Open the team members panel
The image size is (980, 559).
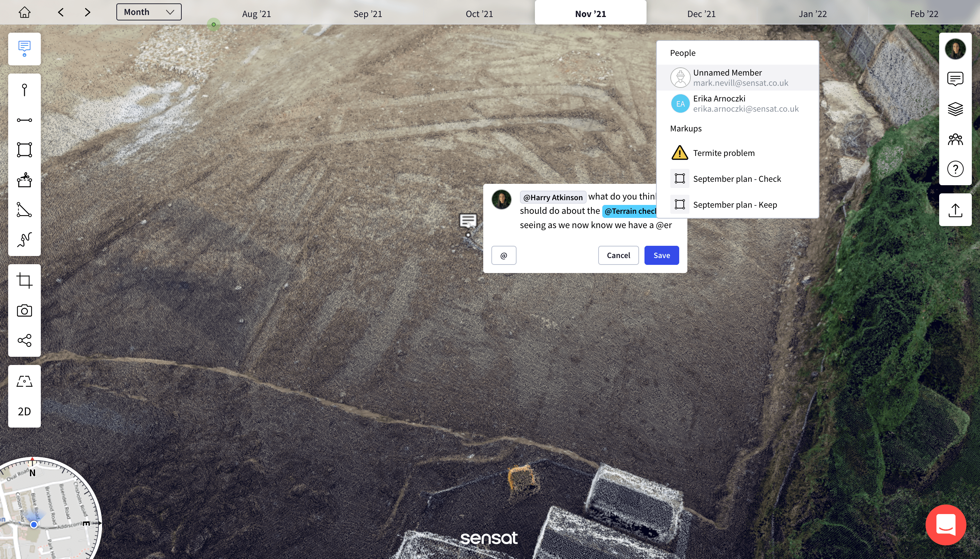pyautogui.click(x=955, y=139)
